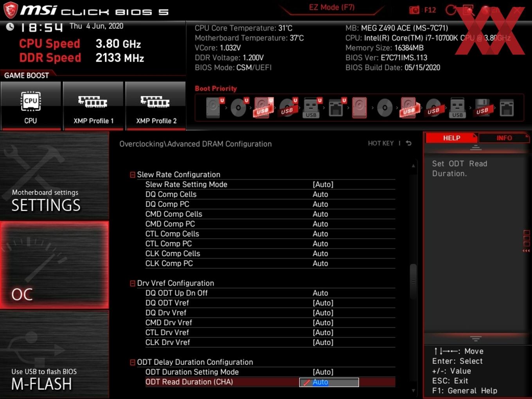Select the legacy network boot icon
532x399 pixels.
pos(507,108)
